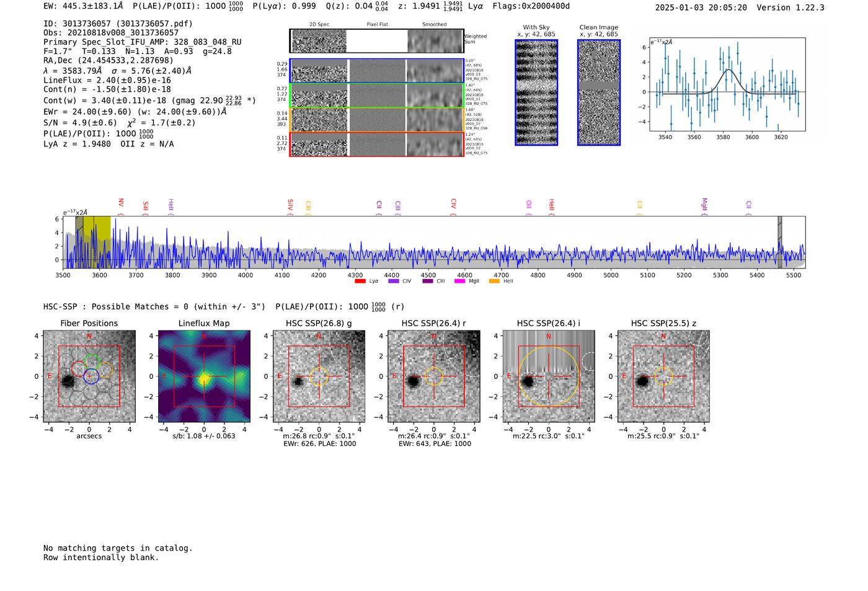The width and height of the screenshot is (868, 591).
Task: Click the Clean Image cutout
Action: [599, 92]
